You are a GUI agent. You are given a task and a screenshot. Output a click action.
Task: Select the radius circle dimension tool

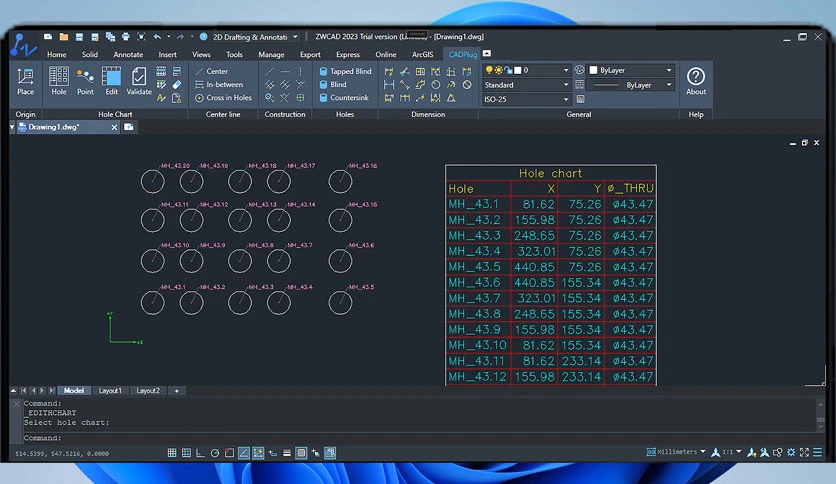coord(436,85)
